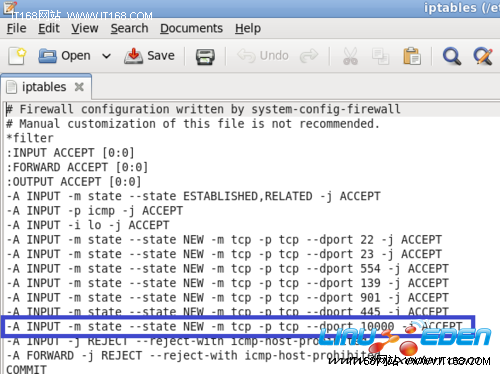Click the '-p icmp -j ACCEPT' line
The height and width of the screenshot is (374, 500).
click(x=95, y=211)
